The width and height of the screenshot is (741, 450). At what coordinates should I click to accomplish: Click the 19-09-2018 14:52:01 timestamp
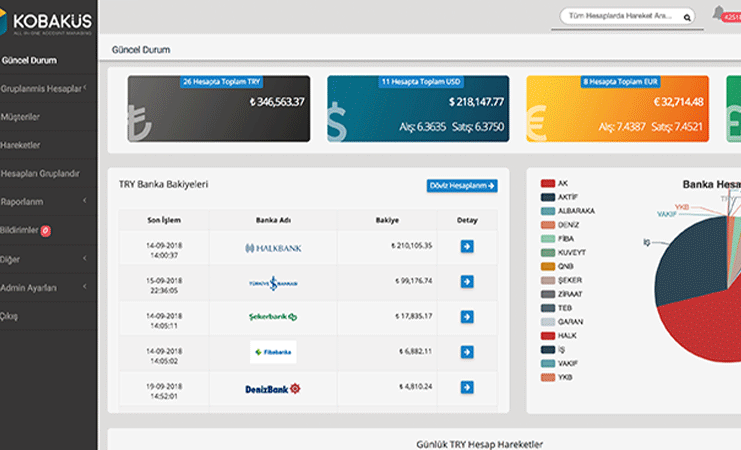coord(164,391)
